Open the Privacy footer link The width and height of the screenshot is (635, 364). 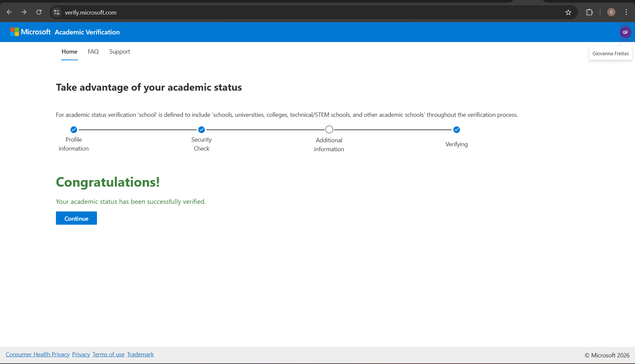click(x=81, y=354)
